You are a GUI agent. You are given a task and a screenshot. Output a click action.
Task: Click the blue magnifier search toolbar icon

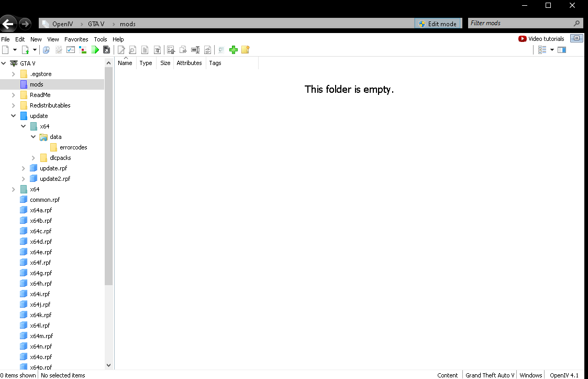click(47, 50)
